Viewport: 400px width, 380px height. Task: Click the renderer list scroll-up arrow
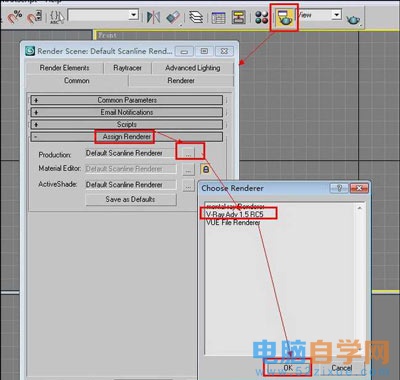359,208
